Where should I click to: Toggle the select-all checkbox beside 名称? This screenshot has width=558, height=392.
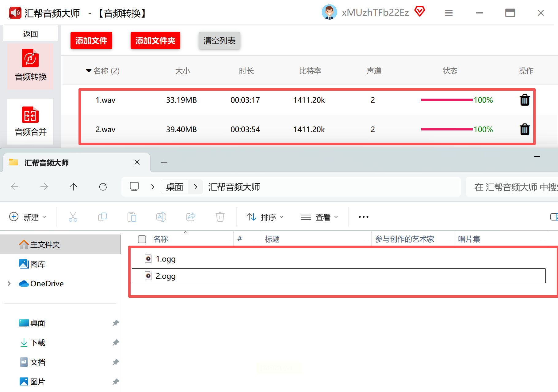(142, 239)
